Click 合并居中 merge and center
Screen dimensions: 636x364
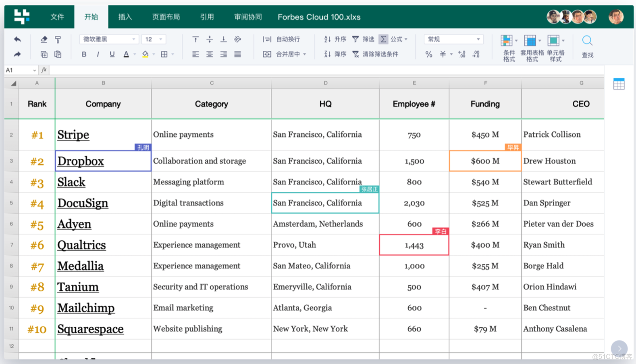pos(281,54)
